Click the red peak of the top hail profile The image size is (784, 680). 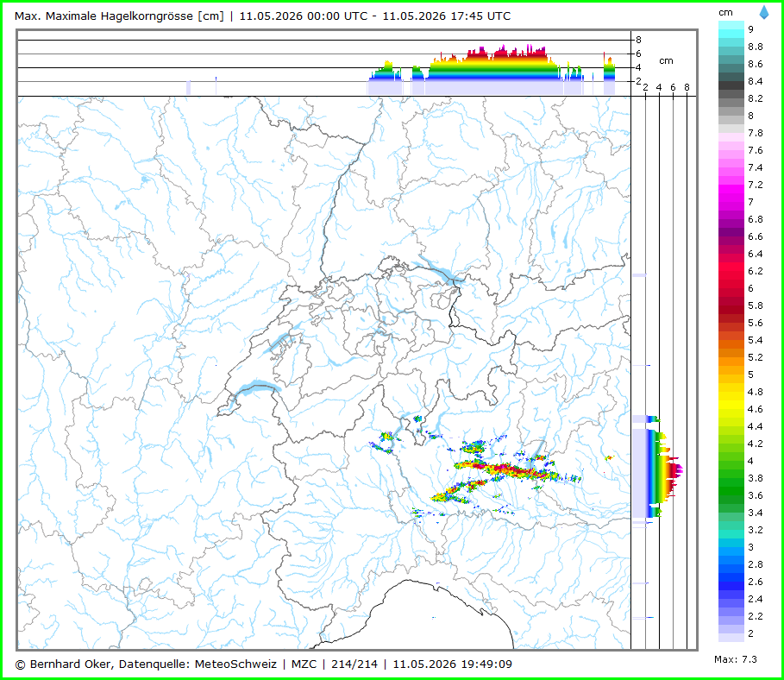505,51
